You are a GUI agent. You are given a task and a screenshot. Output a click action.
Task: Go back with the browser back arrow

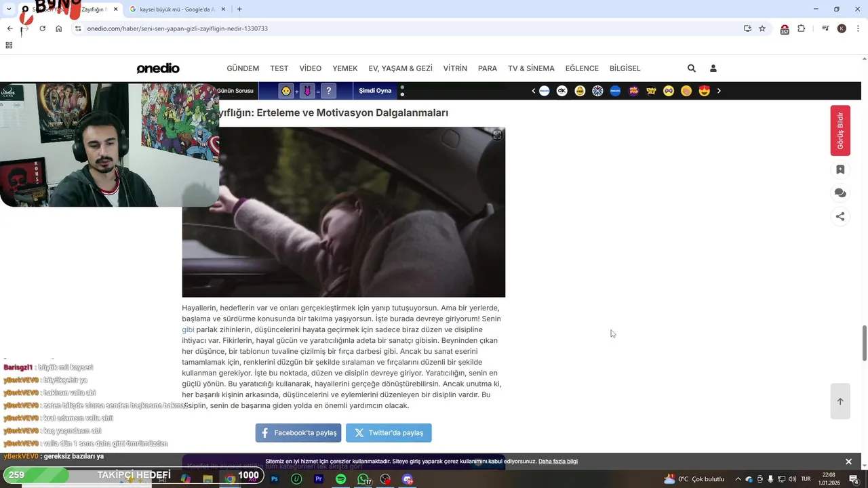tap(9, 28)
